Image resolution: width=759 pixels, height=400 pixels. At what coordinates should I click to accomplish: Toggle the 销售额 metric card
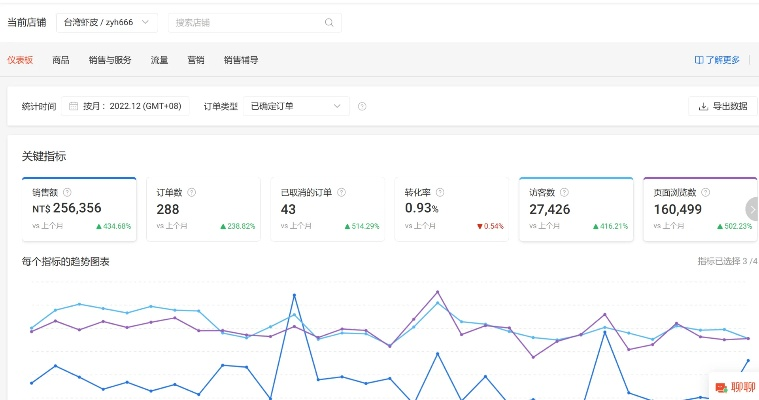tap(78, 210)
